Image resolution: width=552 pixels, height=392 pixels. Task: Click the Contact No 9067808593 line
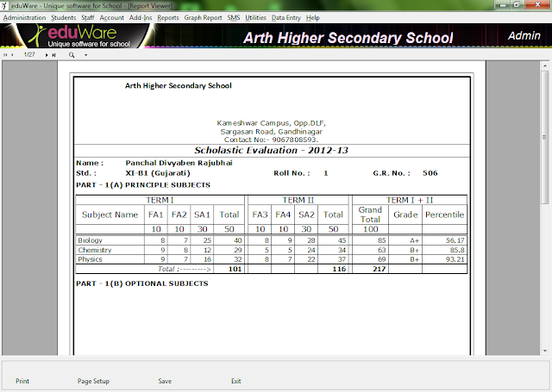tap(271, 140)
